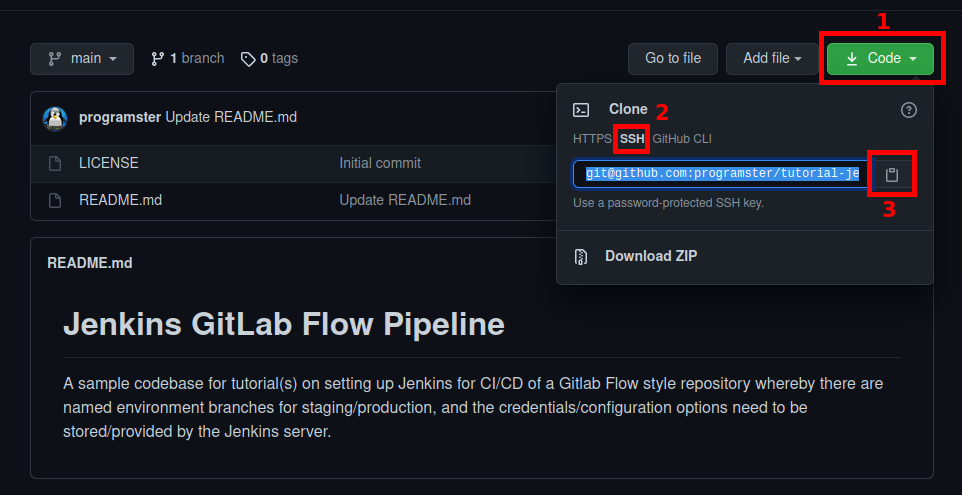
Task: Open programster's penguin avatar
Action: [55, 118]
